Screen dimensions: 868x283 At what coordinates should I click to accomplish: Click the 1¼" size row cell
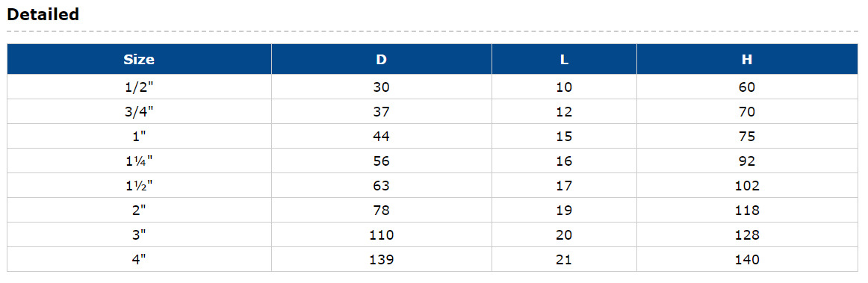[139, 161]
